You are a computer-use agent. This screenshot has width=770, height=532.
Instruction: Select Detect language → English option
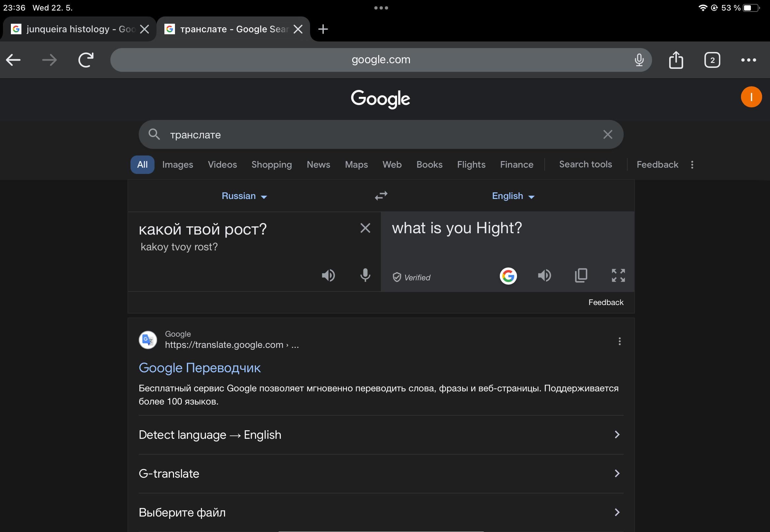coord(210,434)
